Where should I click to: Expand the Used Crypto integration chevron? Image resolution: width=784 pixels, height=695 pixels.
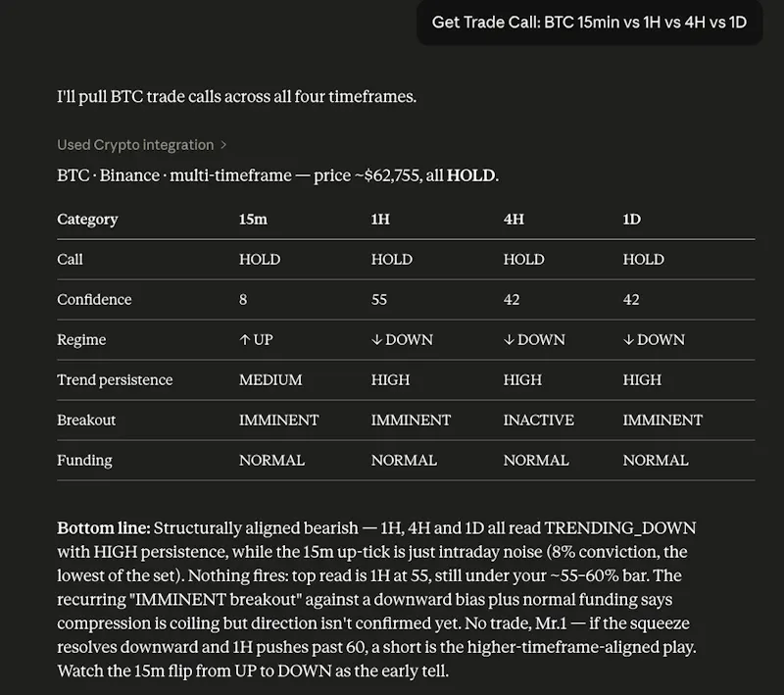point(223,145)
